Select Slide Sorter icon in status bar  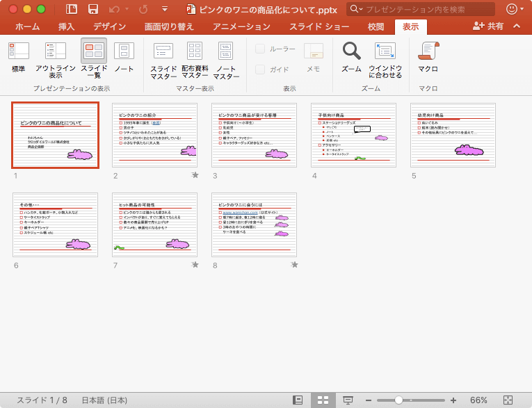point(323,400)
